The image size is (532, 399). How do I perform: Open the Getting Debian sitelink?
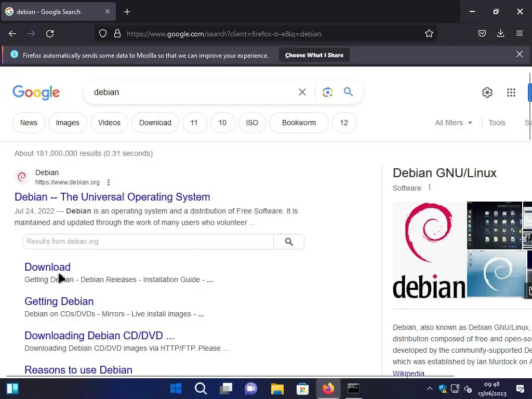(x=59, y=301)
